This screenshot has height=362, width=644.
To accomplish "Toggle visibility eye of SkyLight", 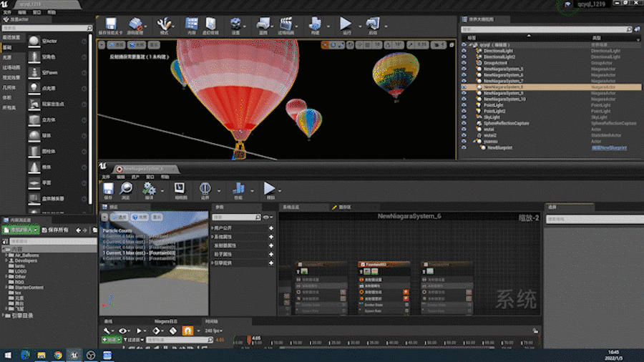I will [464, 117].
